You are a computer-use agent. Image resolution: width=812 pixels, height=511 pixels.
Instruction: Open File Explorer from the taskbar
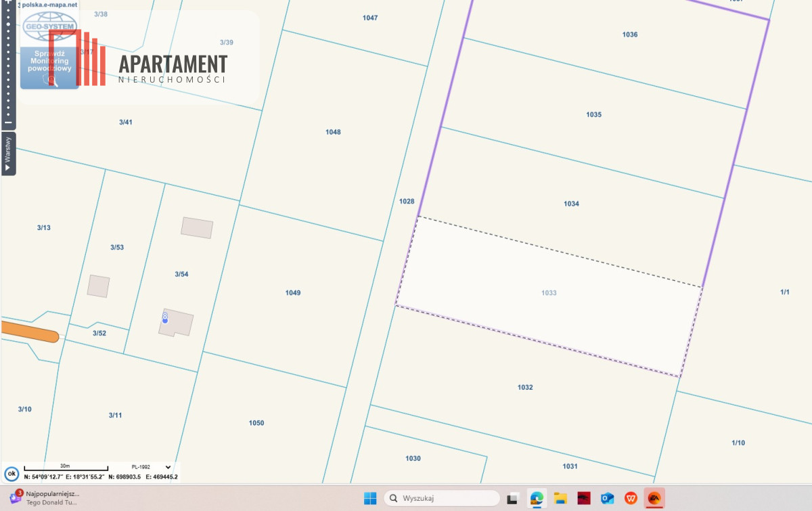560,499
